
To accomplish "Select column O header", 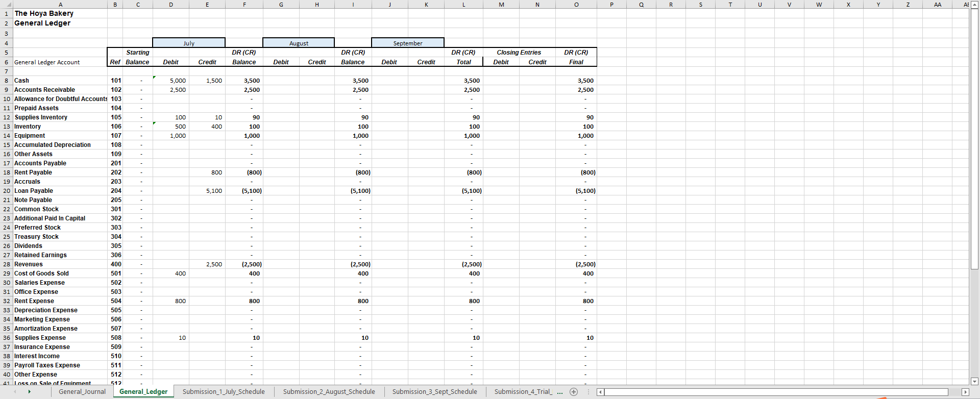I will click(576, 5).
